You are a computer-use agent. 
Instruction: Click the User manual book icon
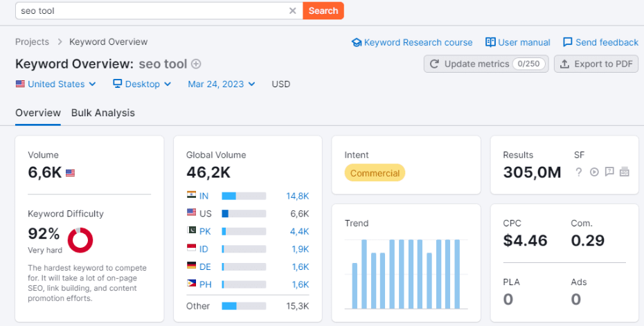click(490, 42)
